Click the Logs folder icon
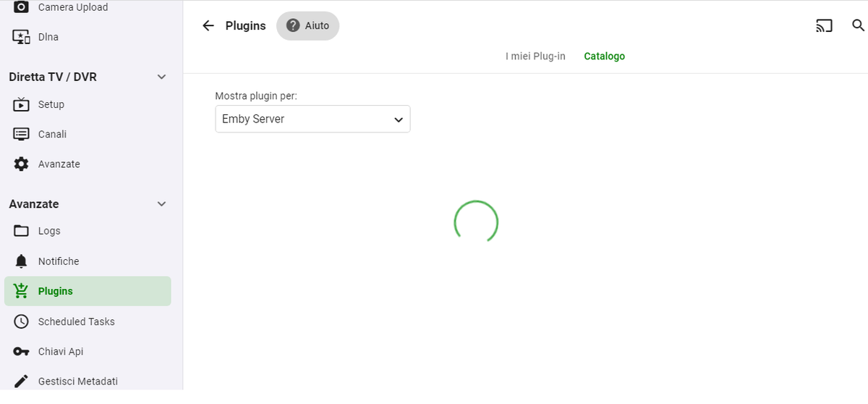This screenshot has width=868, height=404. (22, 231)
